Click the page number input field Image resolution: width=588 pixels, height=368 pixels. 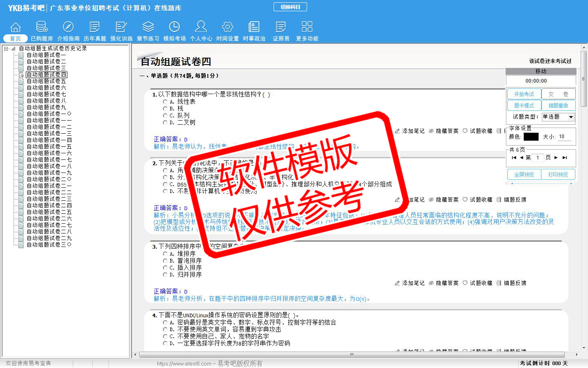pyautogui.click(x=538, y=157)
